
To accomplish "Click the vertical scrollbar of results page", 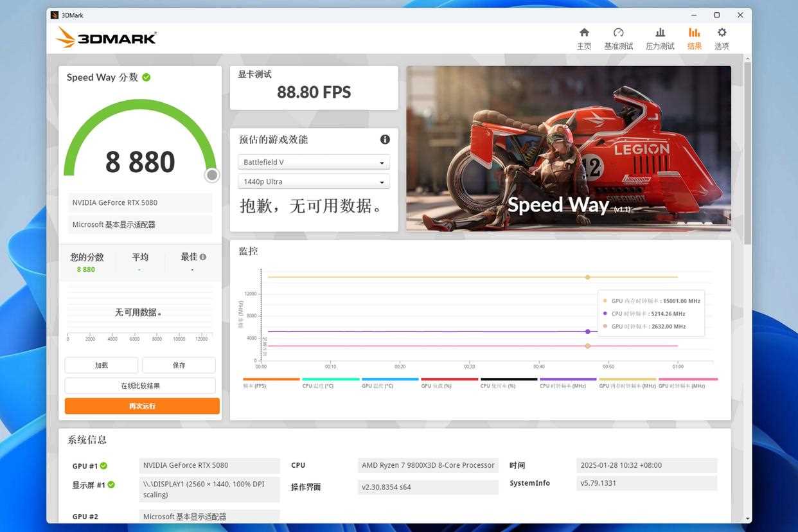I will coord(747,154).
